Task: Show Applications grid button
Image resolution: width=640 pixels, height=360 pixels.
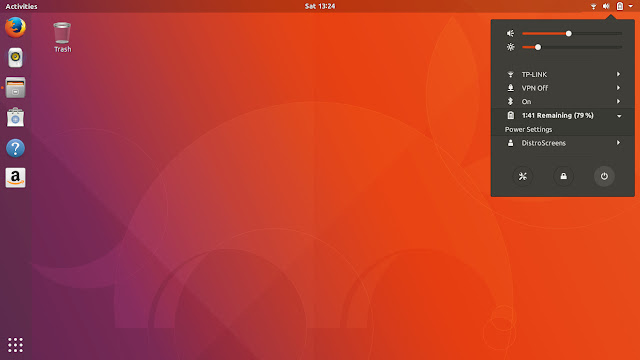Action: point(16,345)
